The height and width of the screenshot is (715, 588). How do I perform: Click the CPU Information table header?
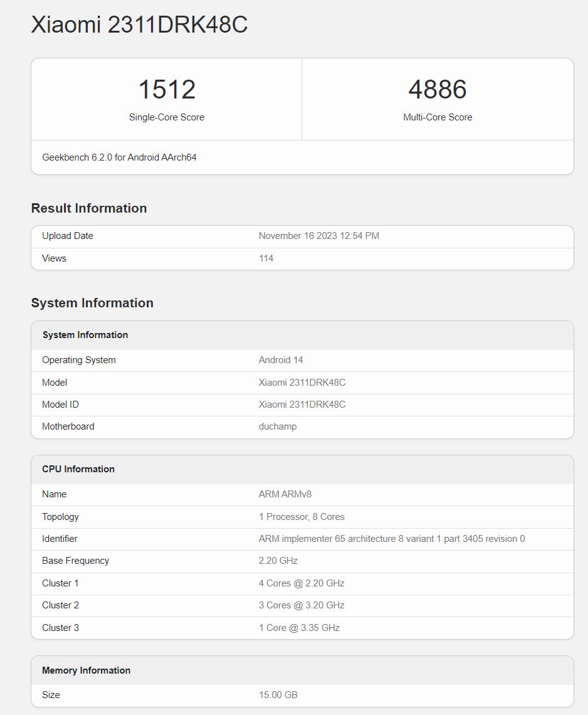(x=78, y=469)
